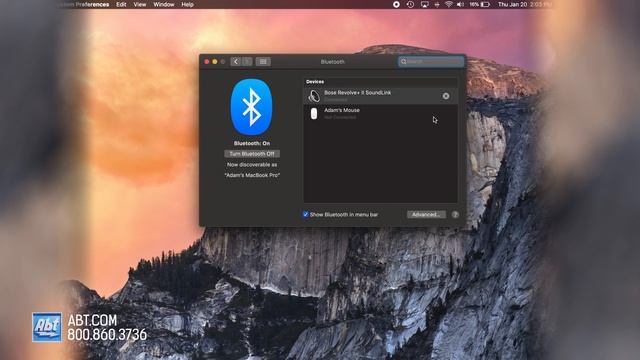Click the Bose Revolve+ II speaker icon
The height and width of the screenshot is (360, 640).
click(x=314, y=96)
